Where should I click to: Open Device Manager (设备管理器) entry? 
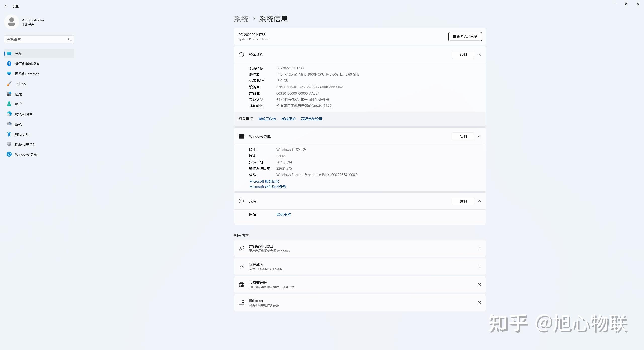[360, 285]
